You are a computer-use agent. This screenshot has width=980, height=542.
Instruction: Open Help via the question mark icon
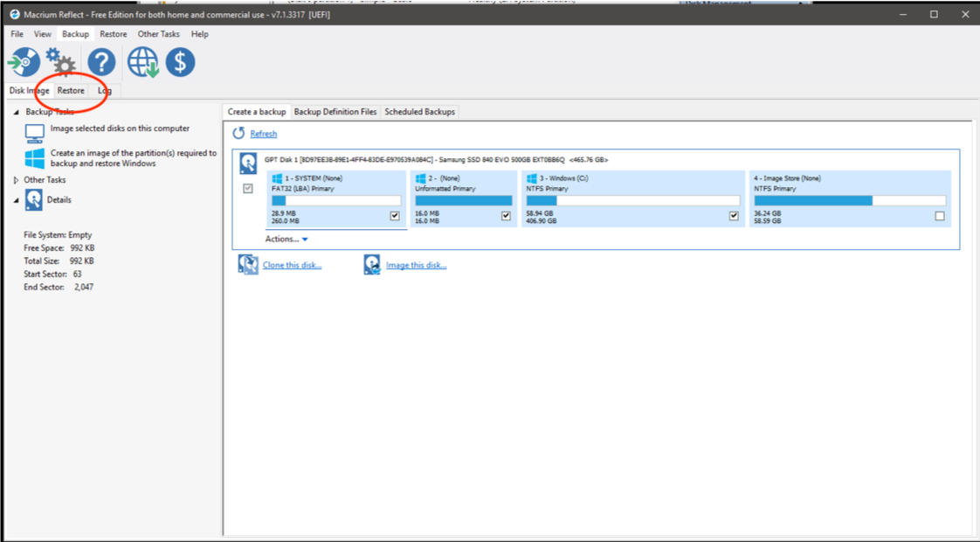click(x=101, y=62)
